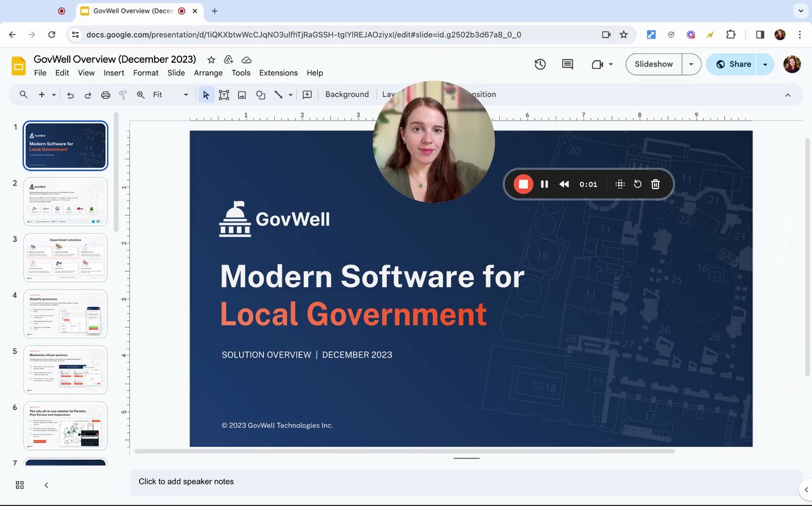The width and height of the screenshot is (812, 506).
Task: Open version history clock icon
Action: pos(540,64)
